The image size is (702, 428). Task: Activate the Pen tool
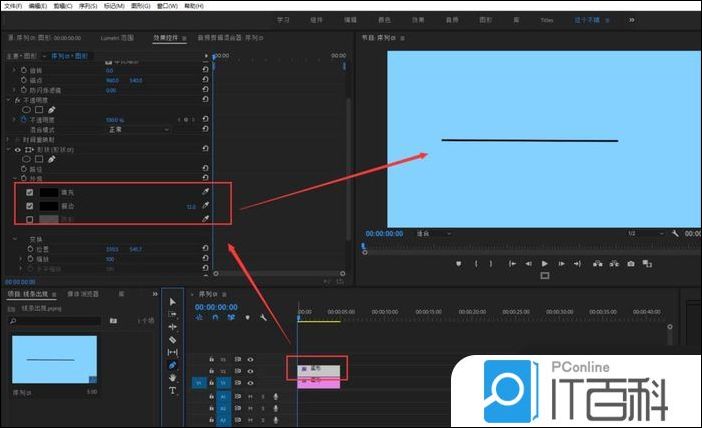tap(172, 365)
